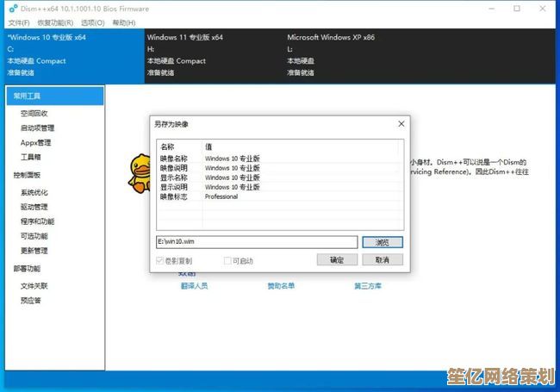Click the 浏览 browse button
Screen dimensions: 560x392
point(383,242)
